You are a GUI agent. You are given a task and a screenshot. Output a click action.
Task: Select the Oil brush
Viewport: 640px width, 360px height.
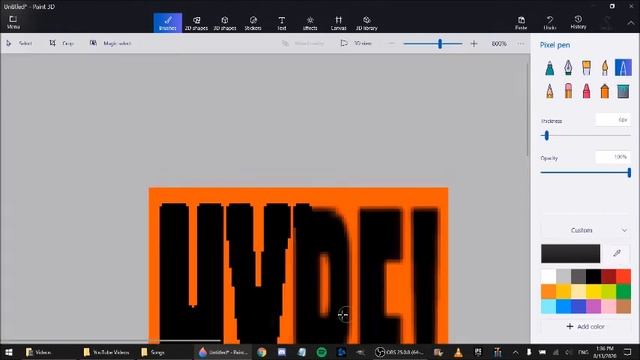tap(587, 68)
